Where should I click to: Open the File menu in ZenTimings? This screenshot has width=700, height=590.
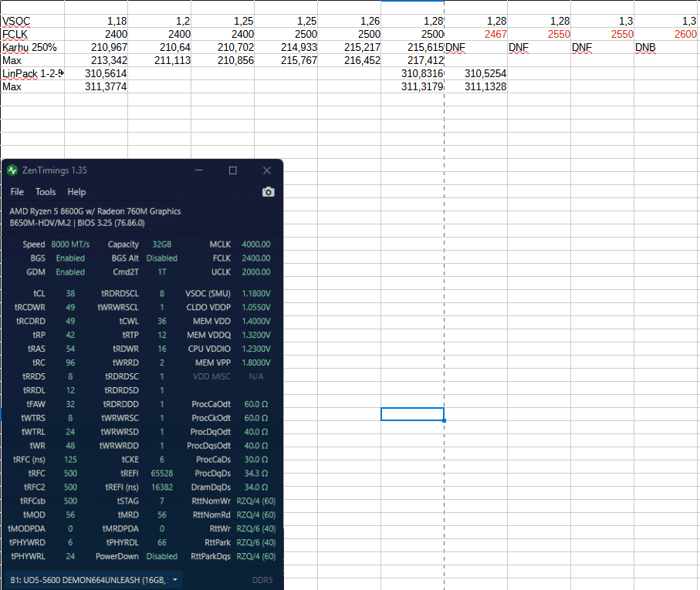point(17,192)
